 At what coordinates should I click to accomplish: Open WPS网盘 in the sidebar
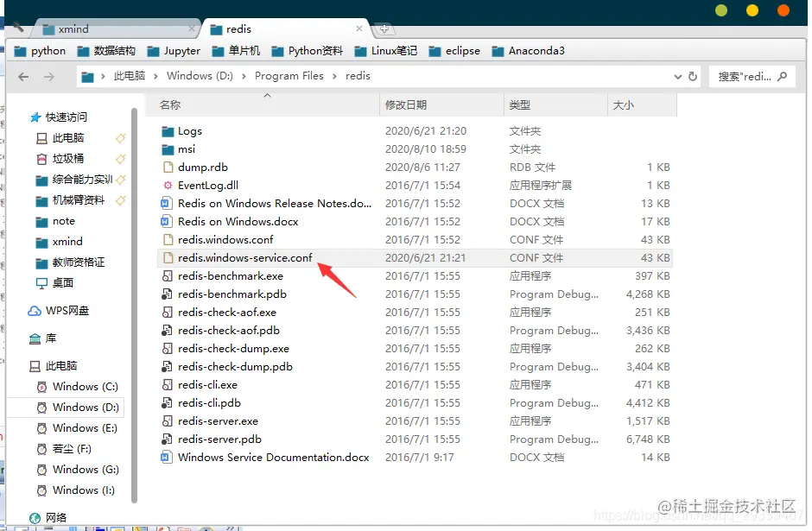pyautogui.click(x=58, y=311)
